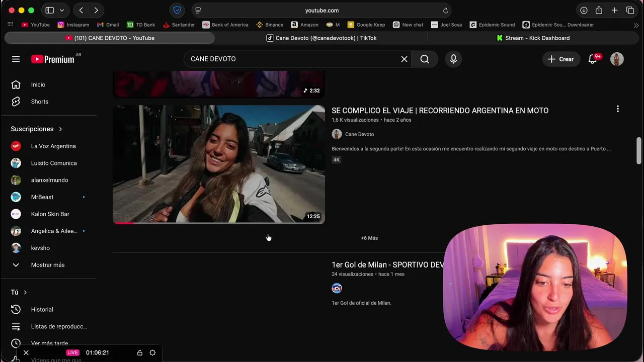Open the Instagram bookmark
Viewport: 644px width, 362px height.
pos(73,25)
